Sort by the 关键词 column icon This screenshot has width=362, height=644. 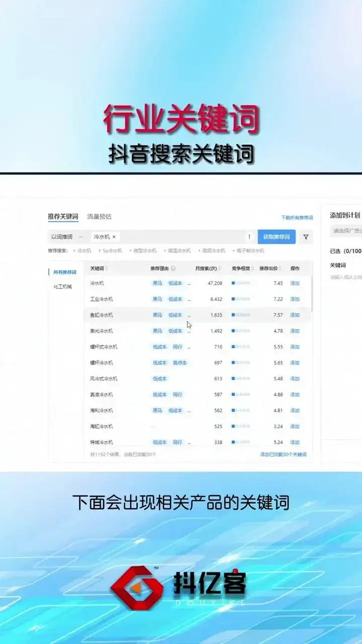107,269
